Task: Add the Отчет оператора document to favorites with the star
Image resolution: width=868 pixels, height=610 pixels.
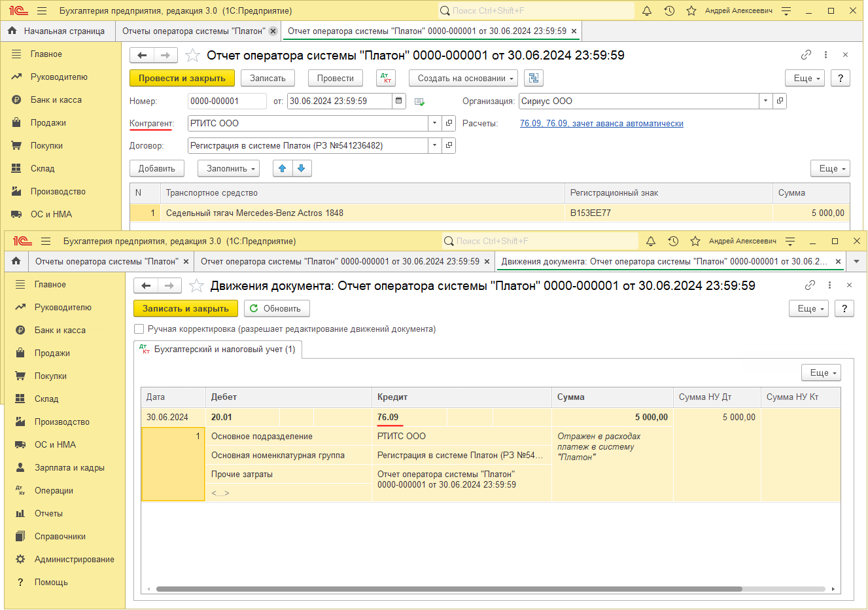Action: 192,55
